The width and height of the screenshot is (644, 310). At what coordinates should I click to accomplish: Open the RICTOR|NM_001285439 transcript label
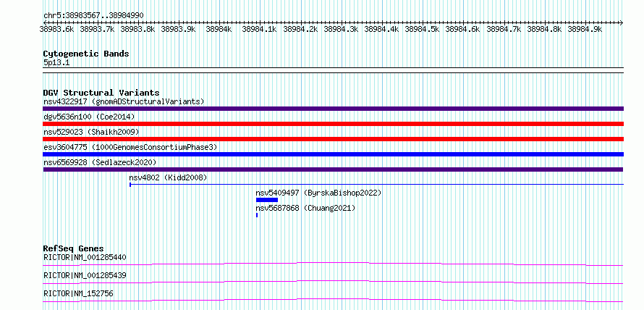point(85,275)
